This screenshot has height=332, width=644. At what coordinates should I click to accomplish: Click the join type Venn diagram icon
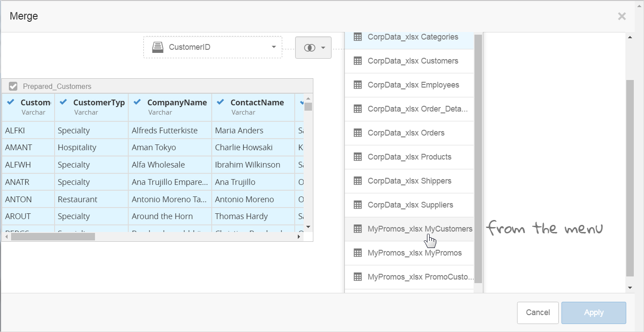(x=309, y=48)
